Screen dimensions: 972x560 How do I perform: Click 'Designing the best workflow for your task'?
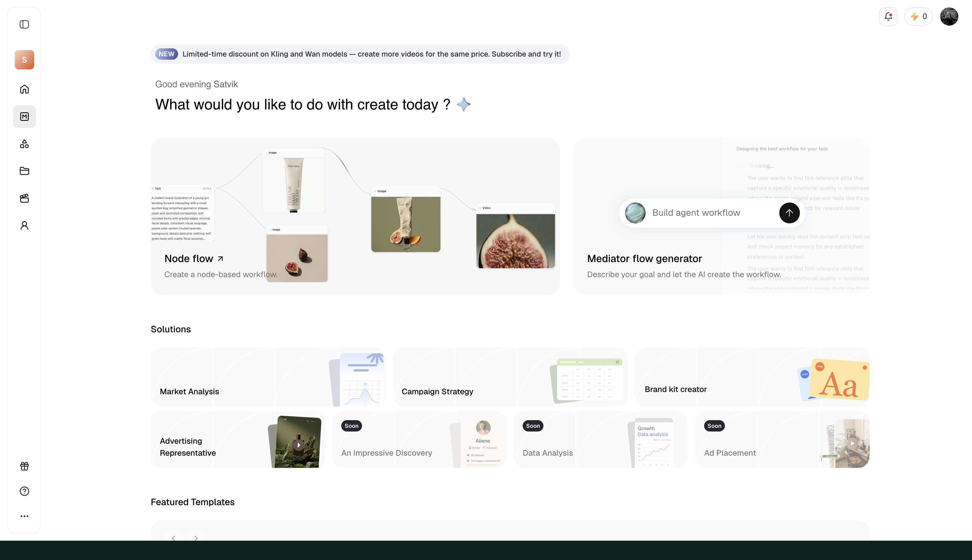click(x=782, y=149)
